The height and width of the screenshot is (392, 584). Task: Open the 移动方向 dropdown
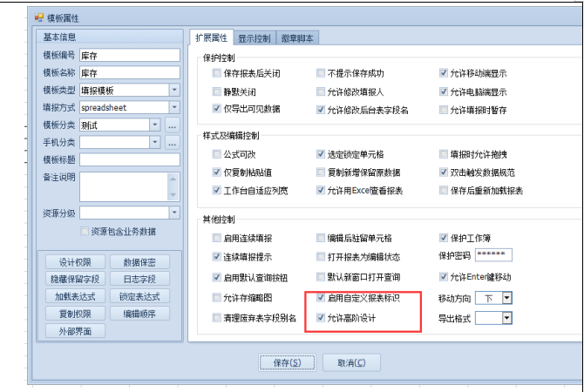click(x=507, y=298)
